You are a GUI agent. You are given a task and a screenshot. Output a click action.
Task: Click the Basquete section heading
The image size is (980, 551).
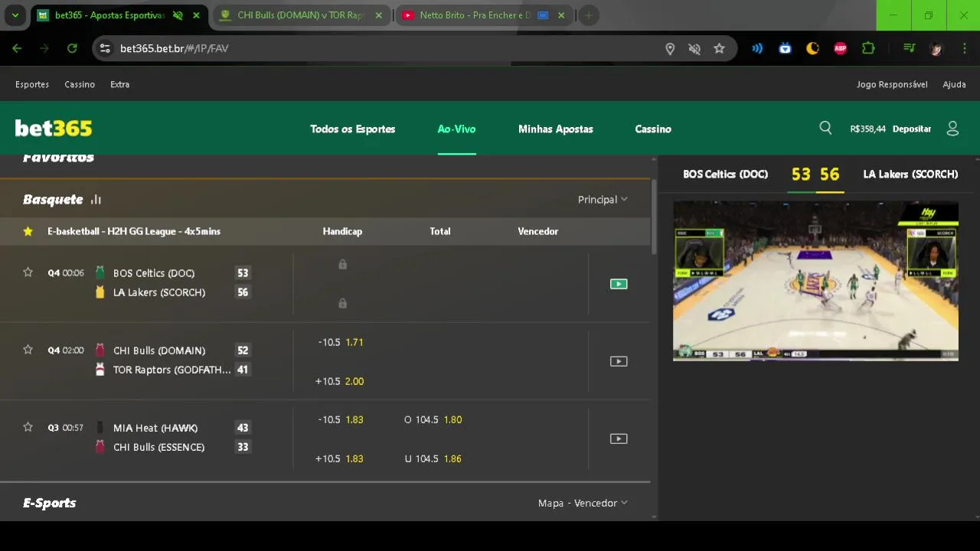click(x=53, y=200)
